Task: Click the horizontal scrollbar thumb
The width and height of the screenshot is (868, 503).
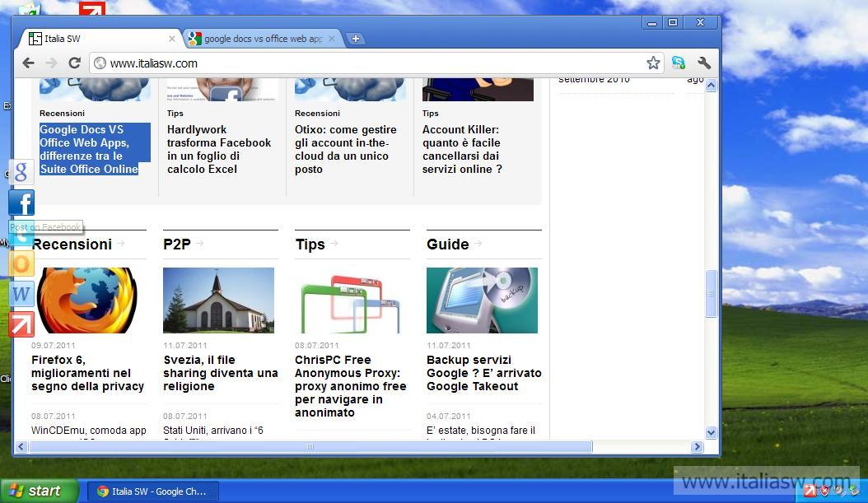Action: coord(310,446)
